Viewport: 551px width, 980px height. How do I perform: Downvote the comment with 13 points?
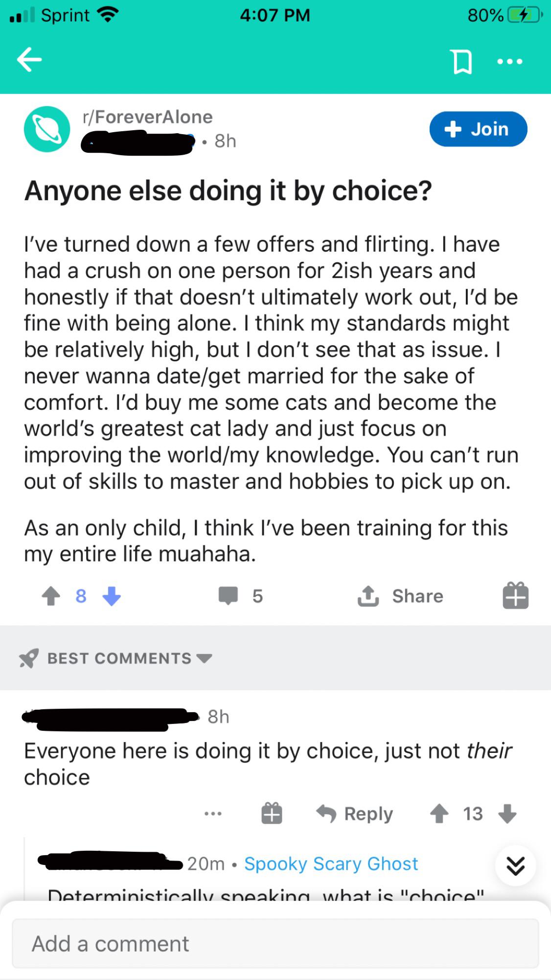click(507, 814)
